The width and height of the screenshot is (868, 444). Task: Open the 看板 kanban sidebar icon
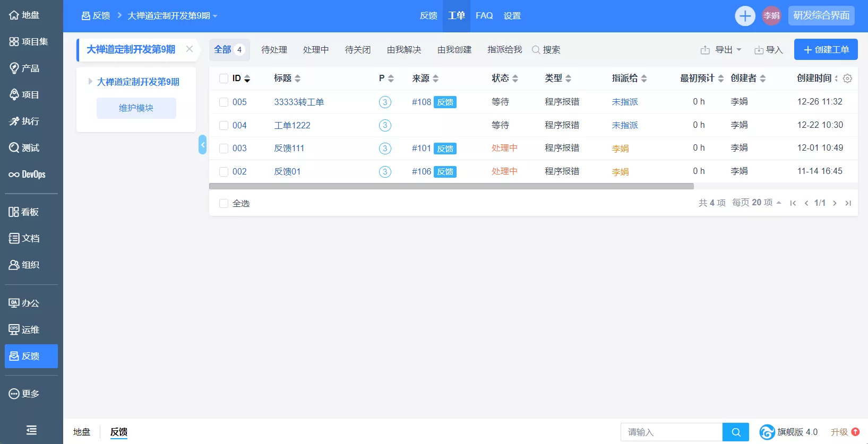(24, 212)
